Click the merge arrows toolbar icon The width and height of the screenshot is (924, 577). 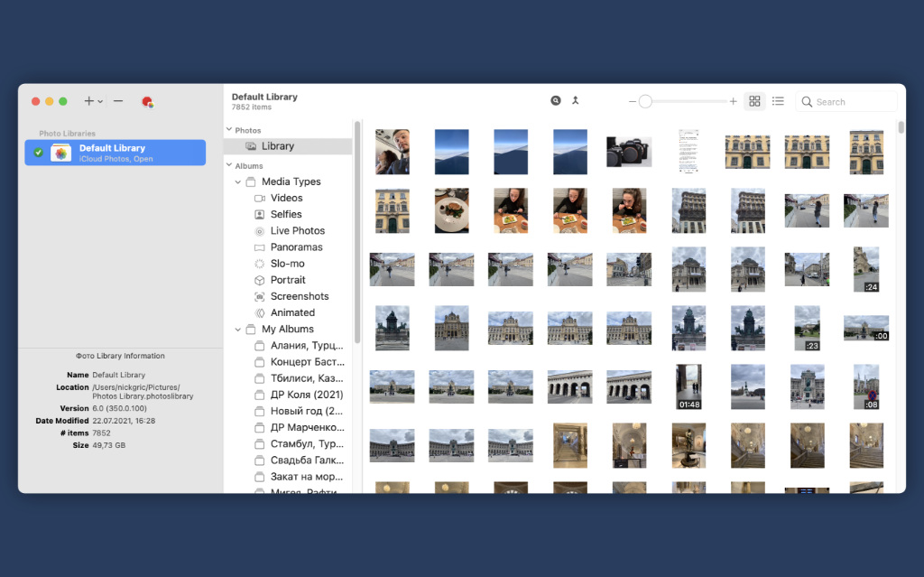point(576,100)
